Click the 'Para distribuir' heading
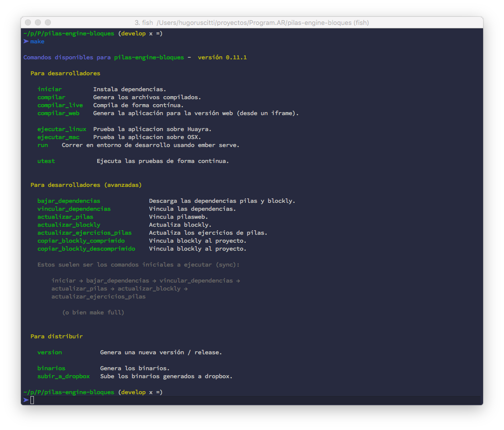 56,336
